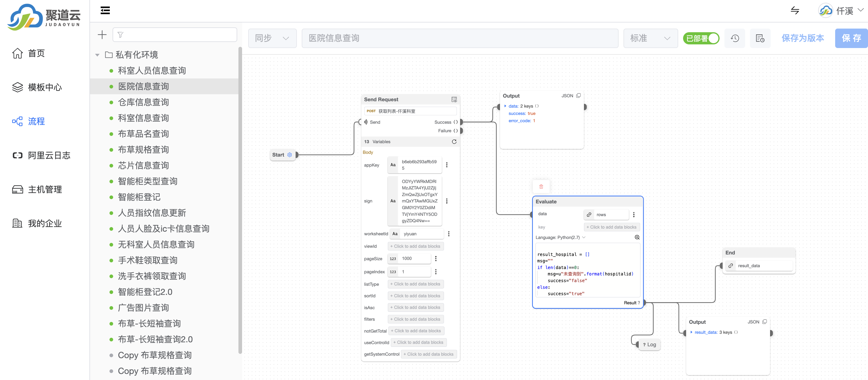Click the switch arrows icon in header
The image size is (868, 380).
tap(795, 10)
